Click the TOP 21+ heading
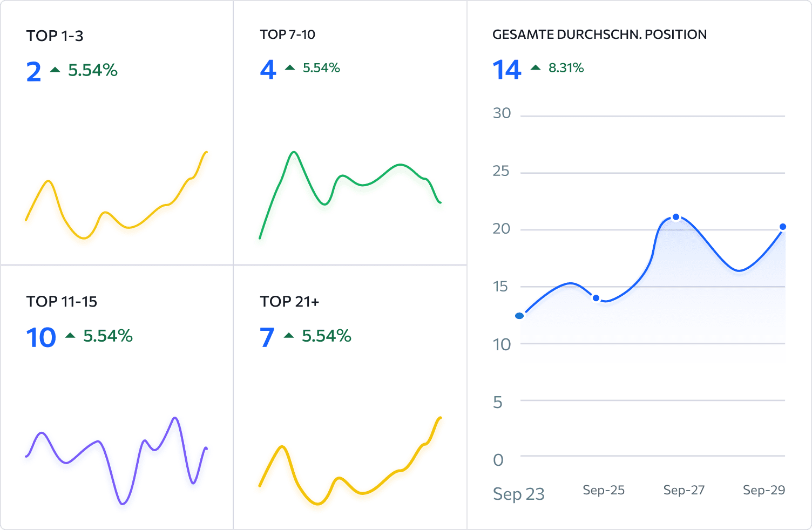This screenshot has height=530, width=812. tap(290, 302)
